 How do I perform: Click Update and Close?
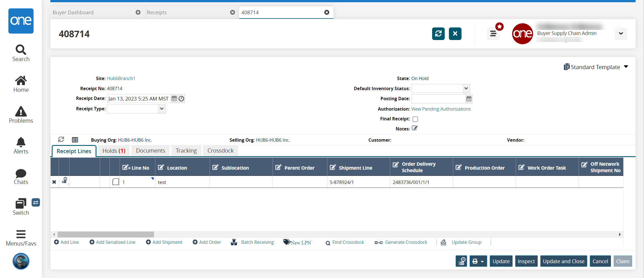point(564,261)
